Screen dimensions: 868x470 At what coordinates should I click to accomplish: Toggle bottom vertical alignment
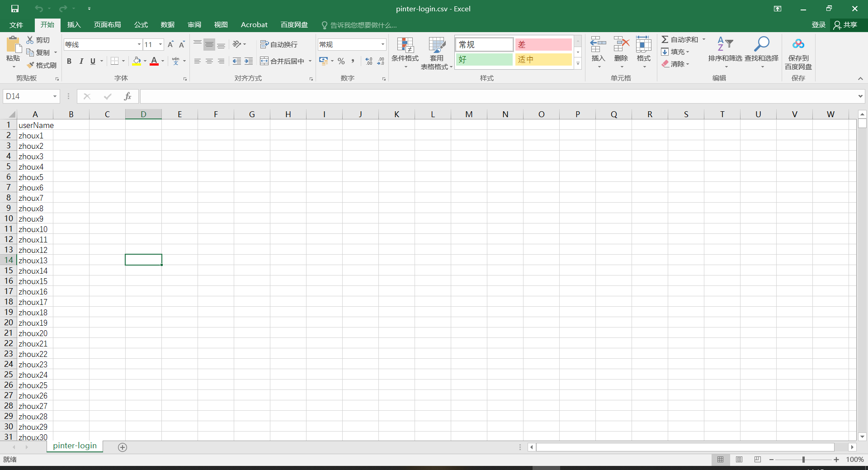(221, 44)
